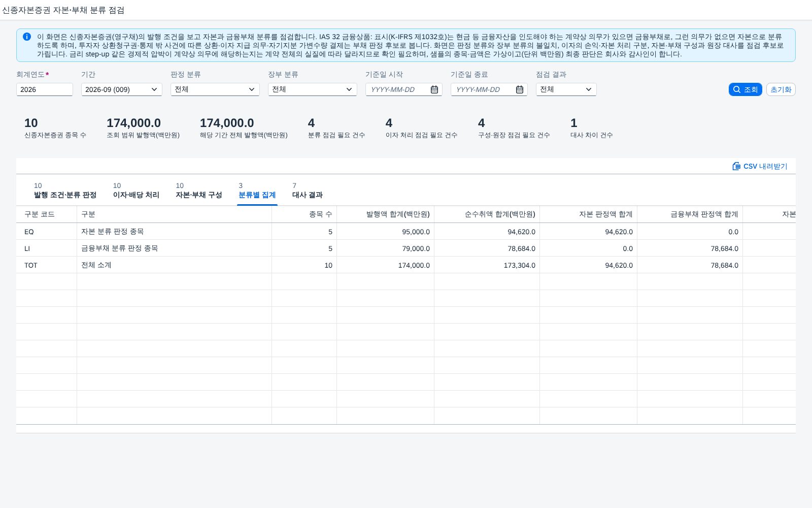Click the 조회 search button
812x508 pixels.
point(745,89)
